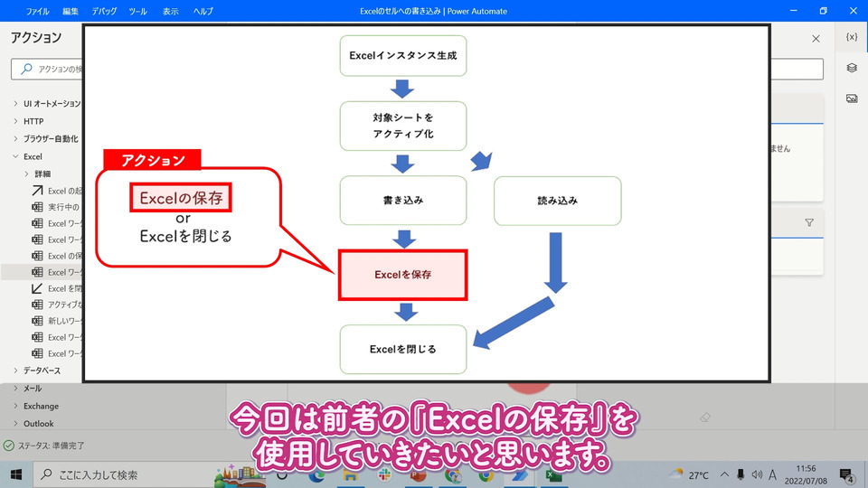Select the 新しいワークシート action
Viewport: 868px width, 488px height.
55,321
